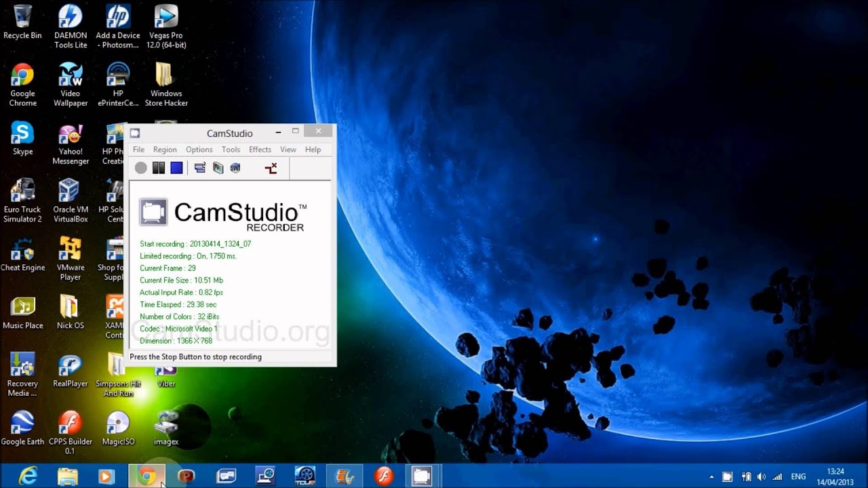The image size is (868, 488).
Task: Open the View menu
Action: click(288, 150)
